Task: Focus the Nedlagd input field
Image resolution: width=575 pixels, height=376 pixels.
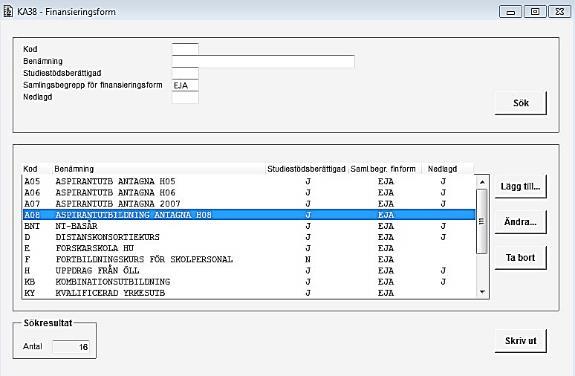Action: click(x=185, y=98)
